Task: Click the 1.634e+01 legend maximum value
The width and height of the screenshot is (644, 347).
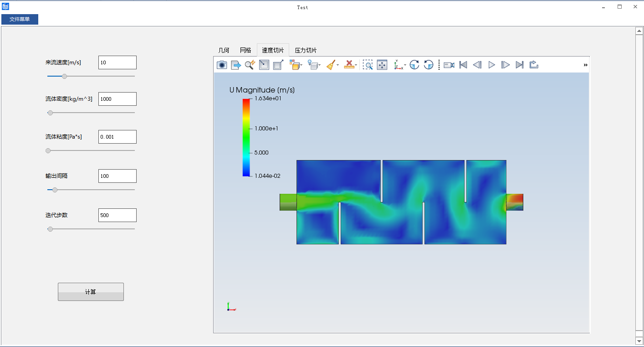Action: click(x=268, y=98)
